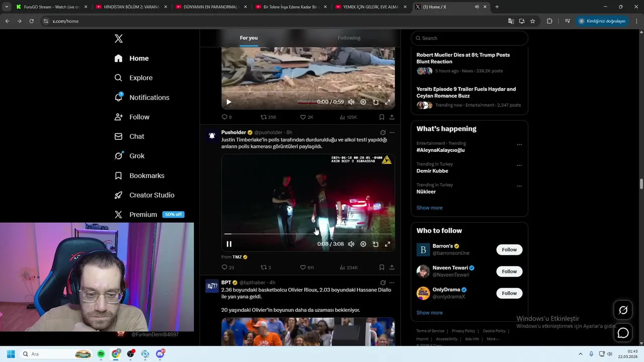
Task: Open Creator Studio rocket item
Action: click(x=144, y=195)
